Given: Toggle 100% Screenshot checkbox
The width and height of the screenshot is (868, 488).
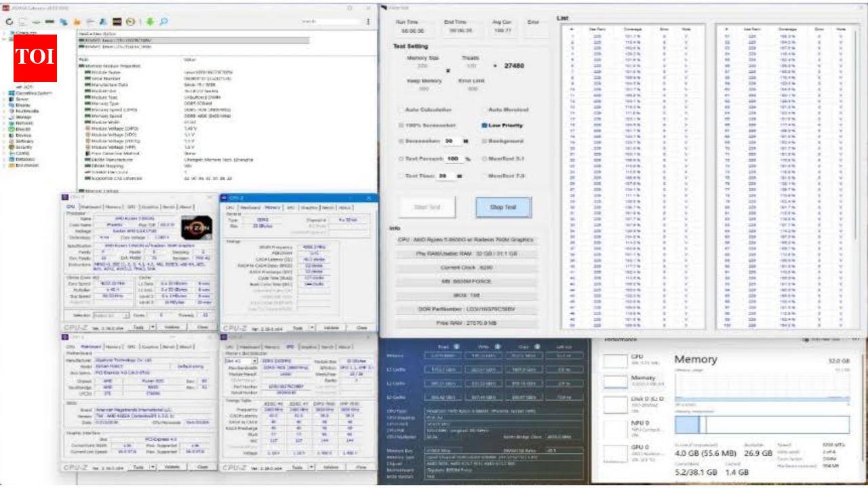Looking at the screenshot, I should coord(401,125).
